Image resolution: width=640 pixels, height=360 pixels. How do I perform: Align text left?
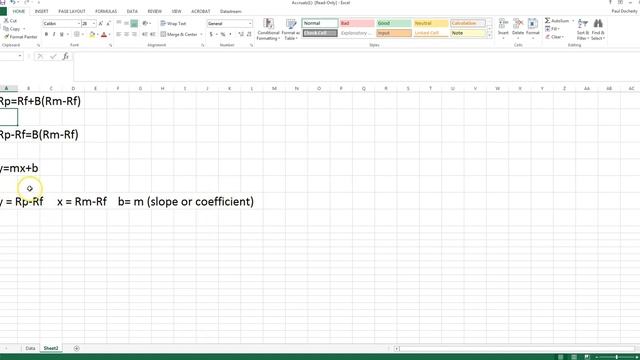coord(119,35)
